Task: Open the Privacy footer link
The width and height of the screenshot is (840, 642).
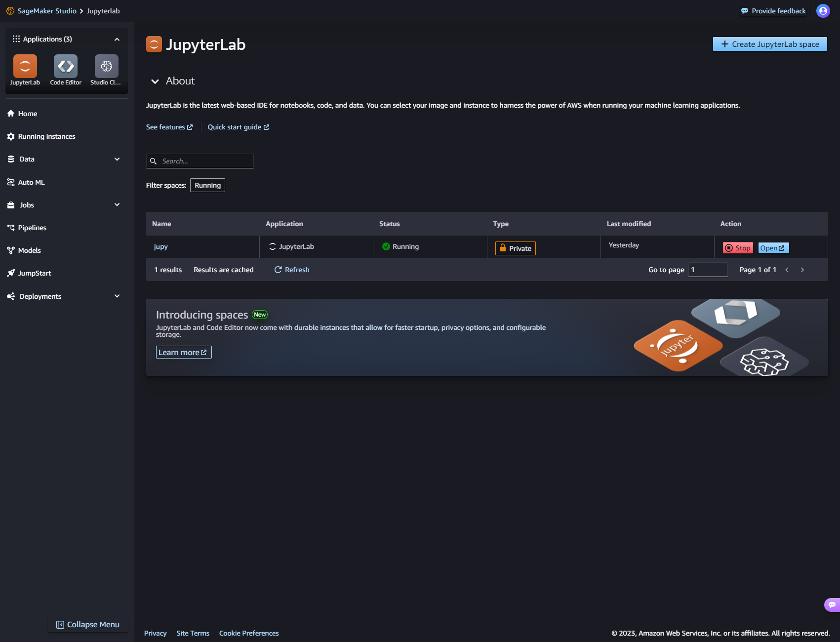Action: [x=155, y=633]
